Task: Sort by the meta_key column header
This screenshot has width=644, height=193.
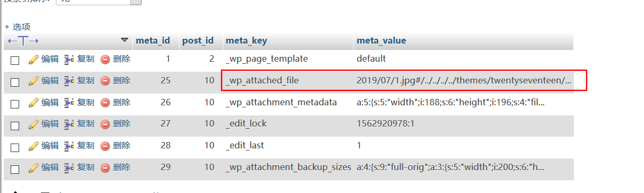Action: point(246,41)
